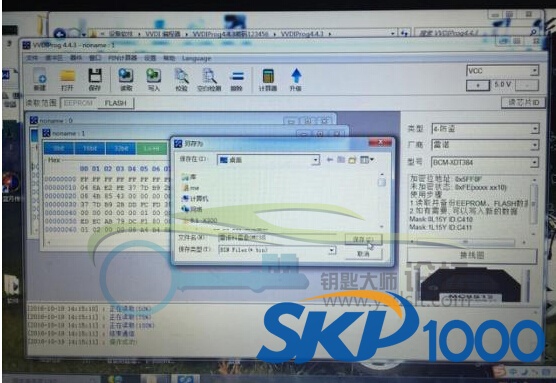The image size is (556, 383).
Task: Switch hex view to 8bit mode
Action: tap(59, 148)
